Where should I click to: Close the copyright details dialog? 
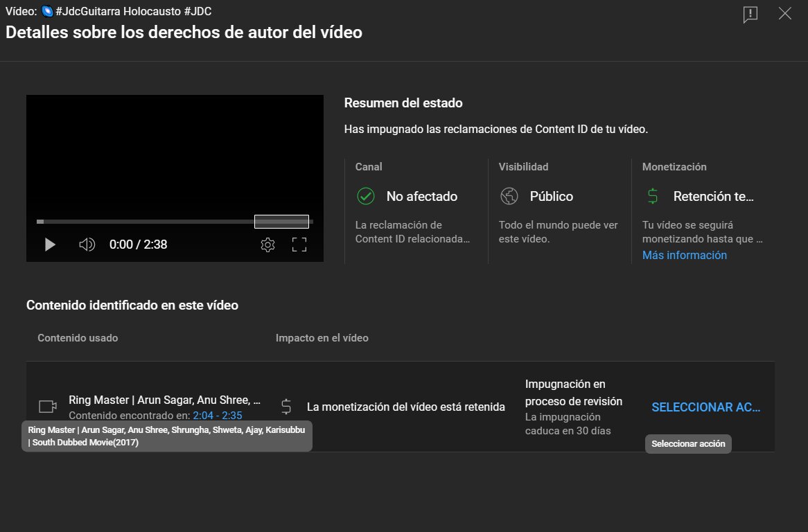click(785, 13)
